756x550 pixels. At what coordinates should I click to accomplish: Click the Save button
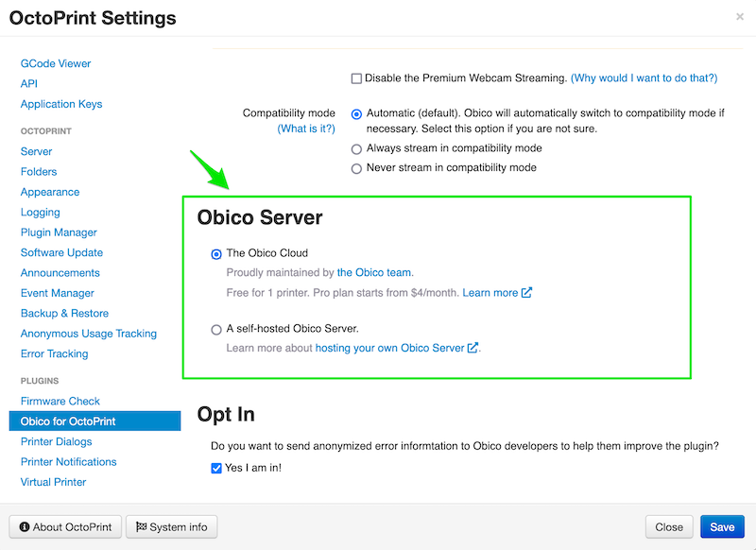pyautogui.click(x=722, y=527)
